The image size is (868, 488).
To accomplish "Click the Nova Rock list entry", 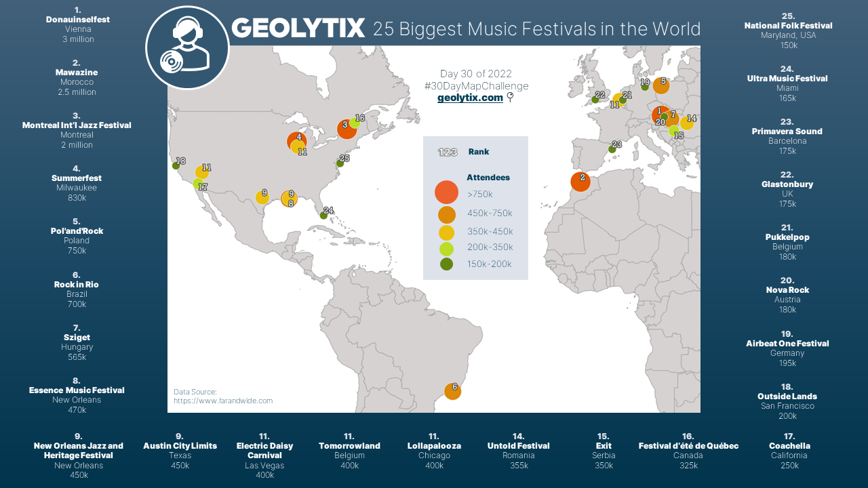I will point(787,295).
